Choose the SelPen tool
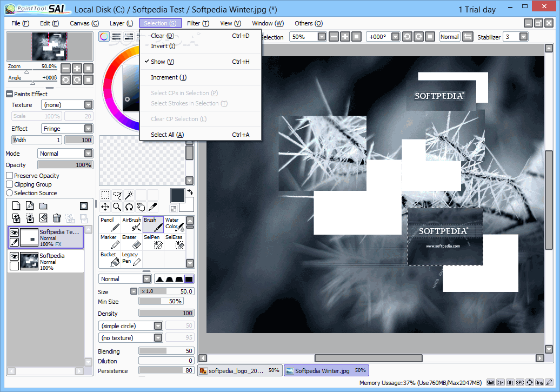Screen dimensions: 560x392 [153, 242]
